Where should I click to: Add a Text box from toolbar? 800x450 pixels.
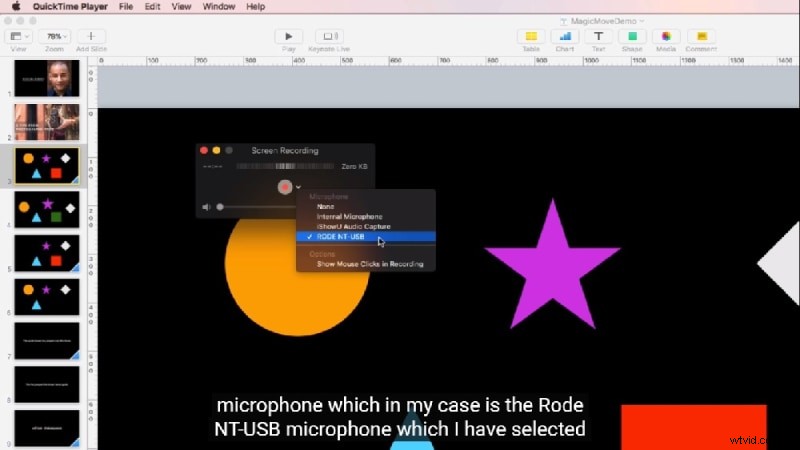598,36
